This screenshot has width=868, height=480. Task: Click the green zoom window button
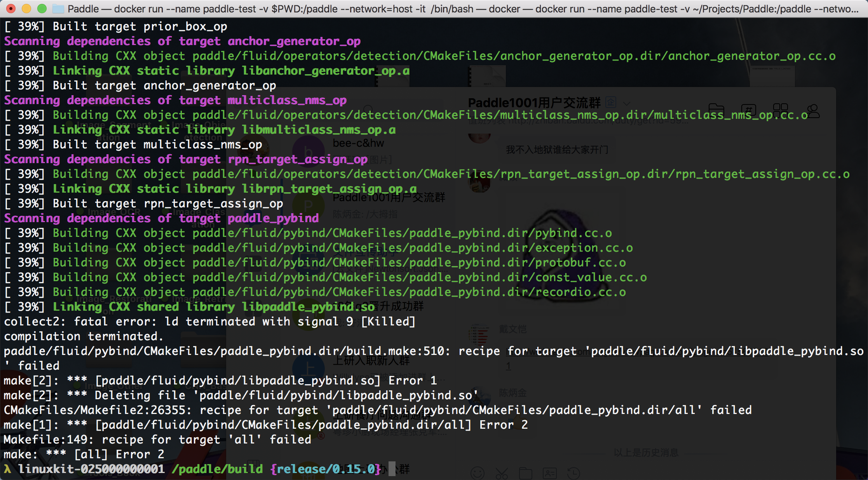(x=42, y=9)
